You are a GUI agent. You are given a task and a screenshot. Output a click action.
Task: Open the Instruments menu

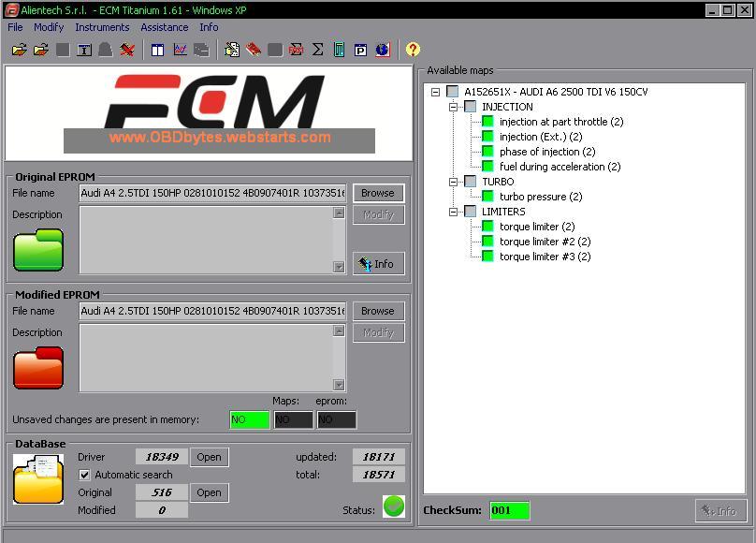click(x=102, y=27)
